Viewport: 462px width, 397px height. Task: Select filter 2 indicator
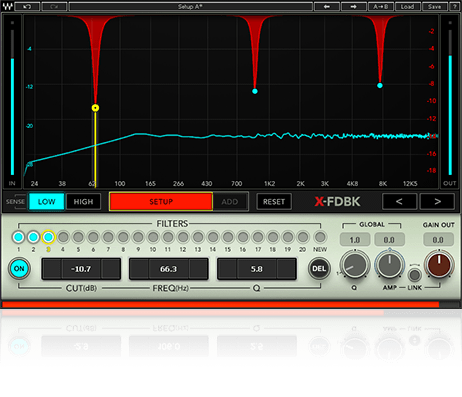click(33, 237)
